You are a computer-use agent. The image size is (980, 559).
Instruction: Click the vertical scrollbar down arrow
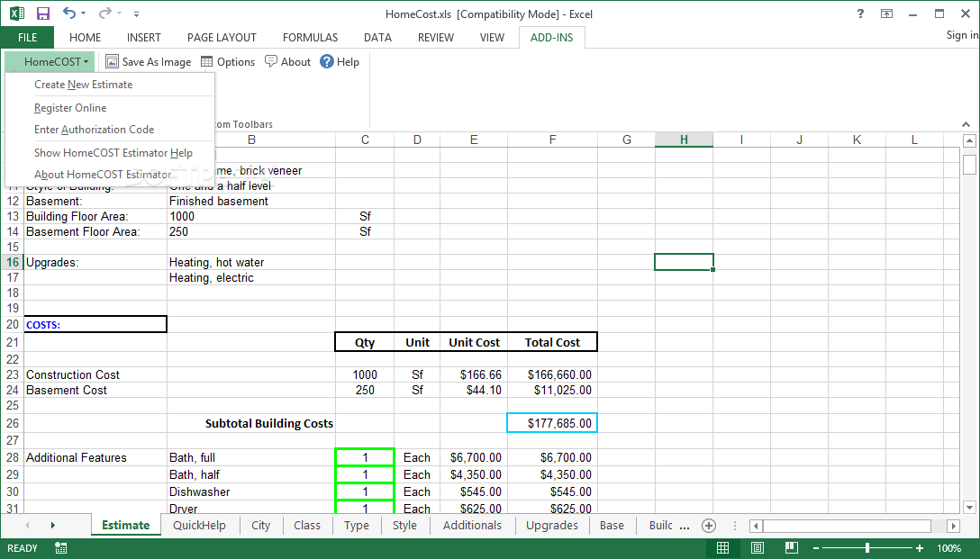click(x=969, y=507)
